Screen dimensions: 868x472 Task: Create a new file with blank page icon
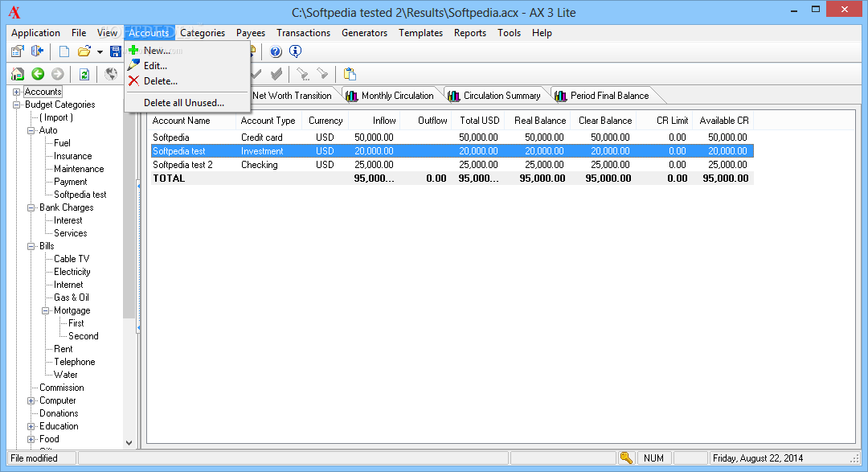pyautogui.click(x=64, y=51)
